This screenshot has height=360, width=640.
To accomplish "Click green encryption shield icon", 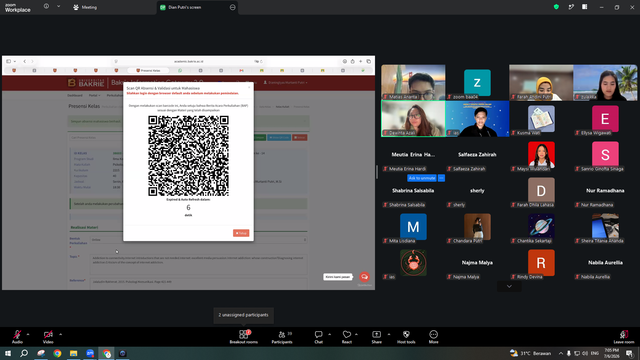I will [556, 7].
